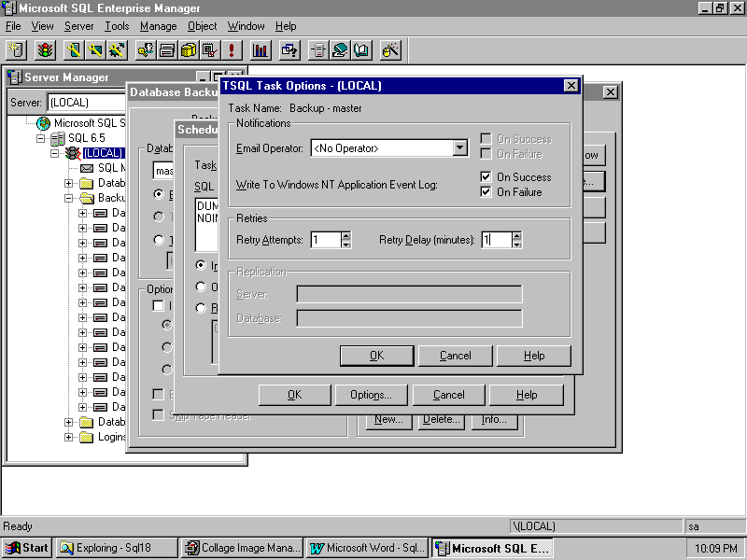Expand the Logins folder in the tree
The width and height of the screenshot is (747, 560).
pyautogui.click(x=69, y=437)
